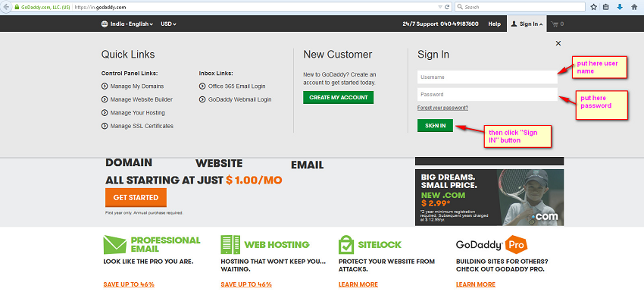Click arrow icon beside Manage My Domains

pyautogui.click(x=105, y=86)
